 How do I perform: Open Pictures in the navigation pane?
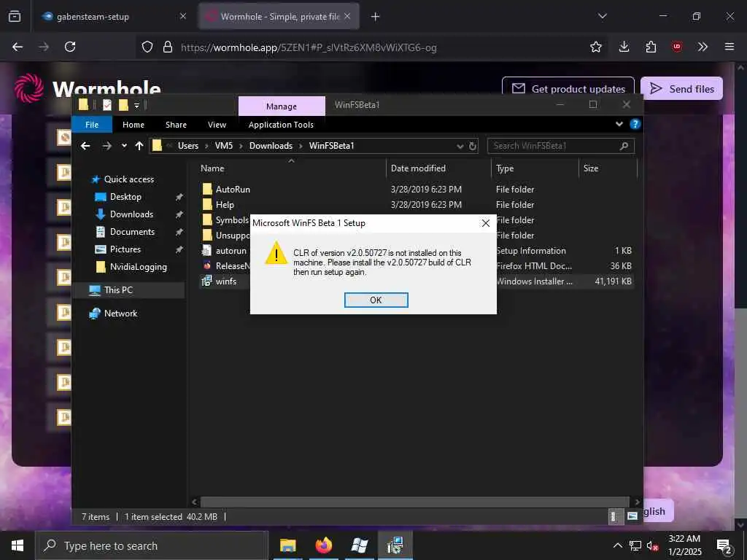coord(125,249)
